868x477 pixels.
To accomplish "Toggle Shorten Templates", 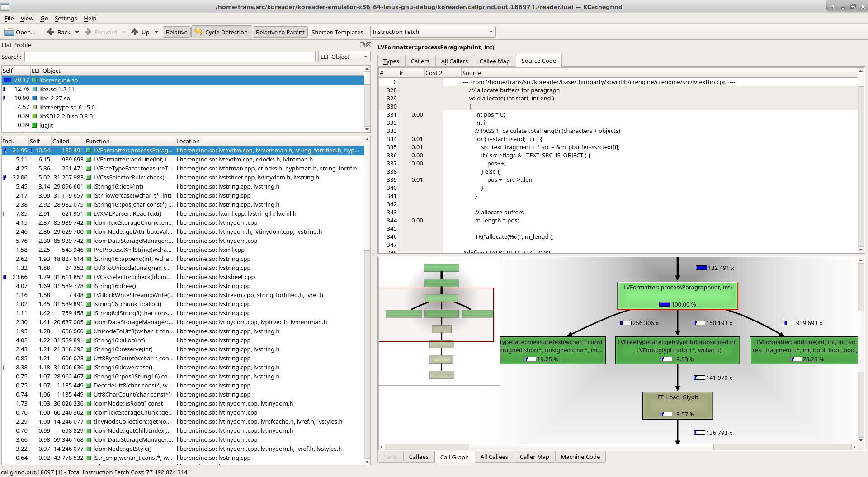I will [337, 32].
